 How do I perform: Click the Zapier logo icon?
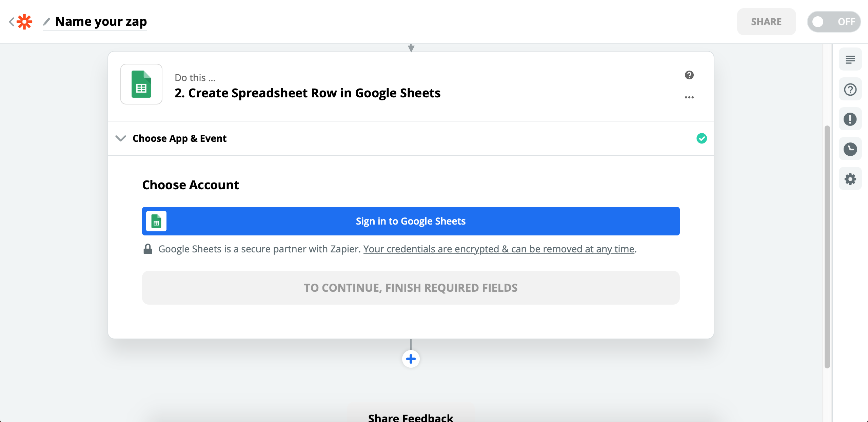tap(24, 22)
